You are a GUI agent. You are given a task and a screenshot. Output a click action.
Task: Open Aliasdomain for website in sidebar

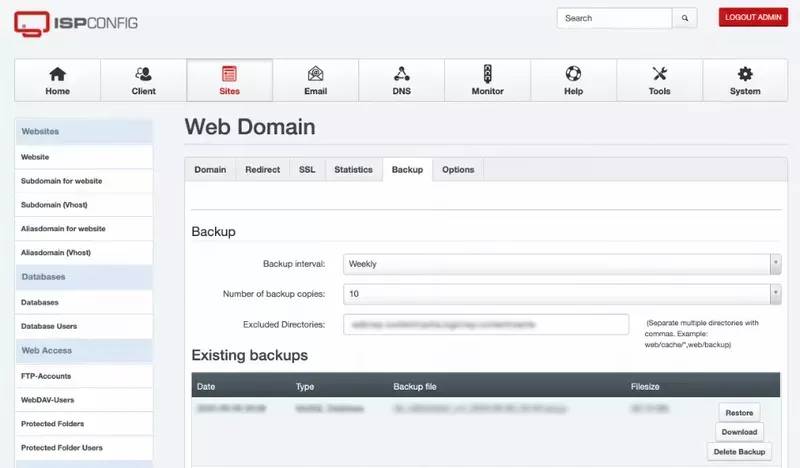pyautogui.click(x=84, y=229)
